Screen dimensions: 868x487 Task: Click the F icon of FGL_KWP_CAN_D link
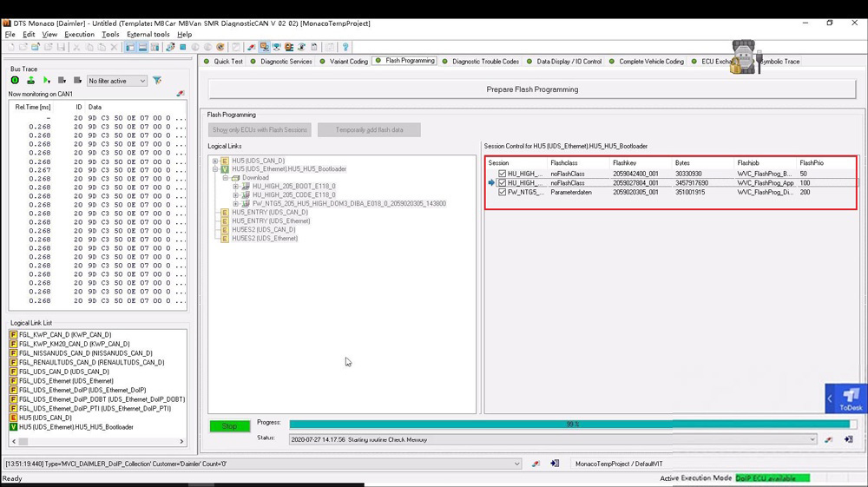click(13, 335)
